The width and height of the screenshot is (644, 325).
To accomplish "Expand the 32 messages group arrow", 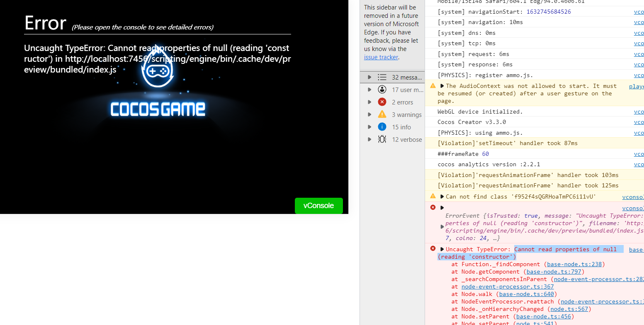I will point(369,77).
